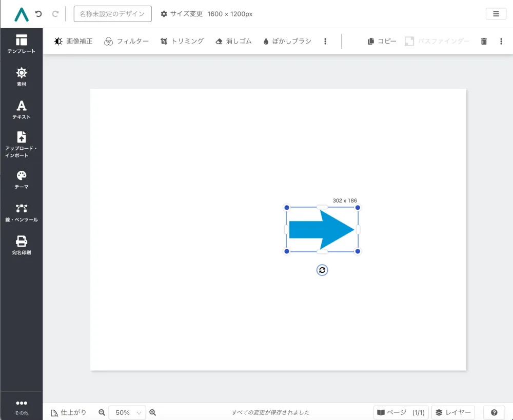Select the ぼかしブラシ blur brush tool
This screenshot has height=420, width=513.
(288, 41)
